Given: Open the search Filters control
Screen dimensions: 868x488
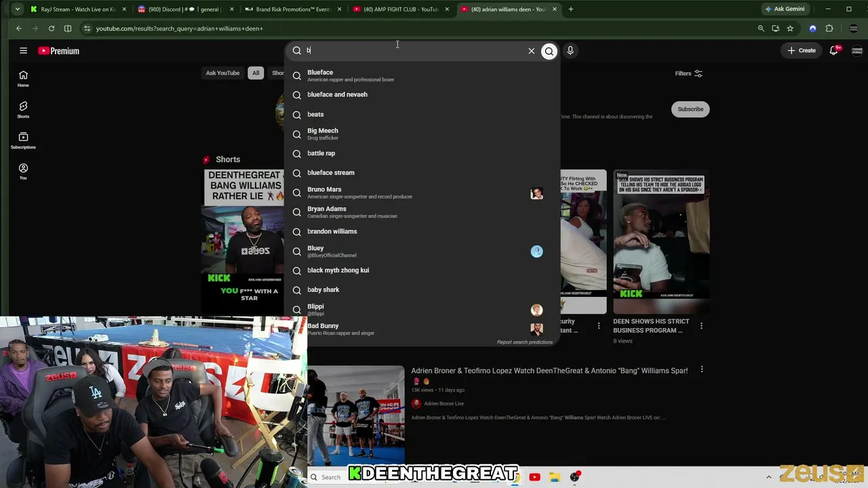Looking at the screenshot, I should coord(689,73).
